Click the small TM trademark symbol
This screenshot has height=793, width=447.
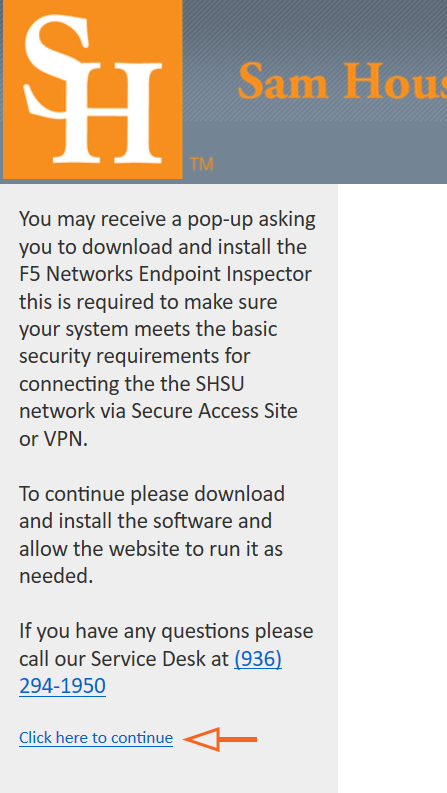(x=201, y=164)
